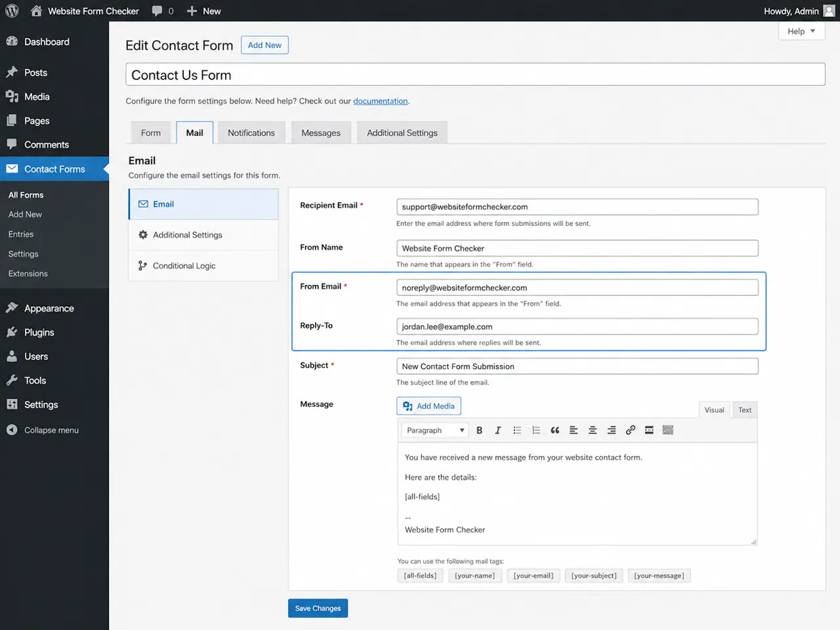The width and height of the screenshot is (840, 630).
Task: Click the plus icon beside New
Action: [192, 10]
